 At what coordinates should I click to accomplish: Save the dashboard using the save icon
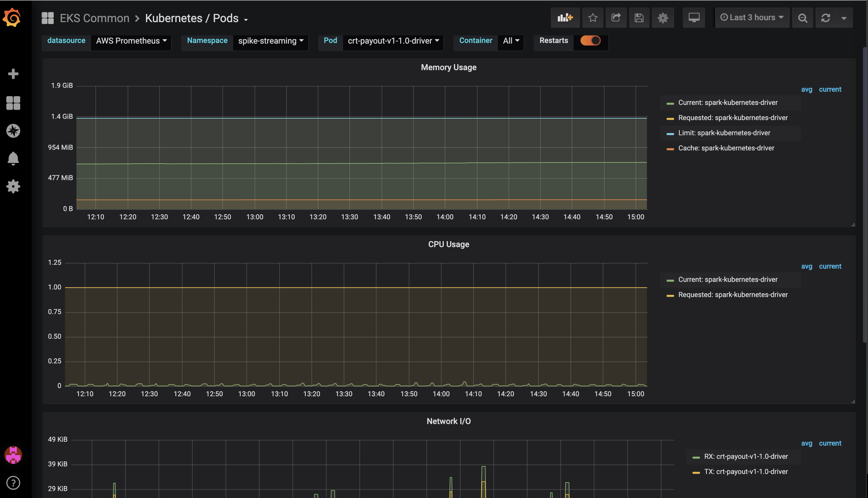639,17
